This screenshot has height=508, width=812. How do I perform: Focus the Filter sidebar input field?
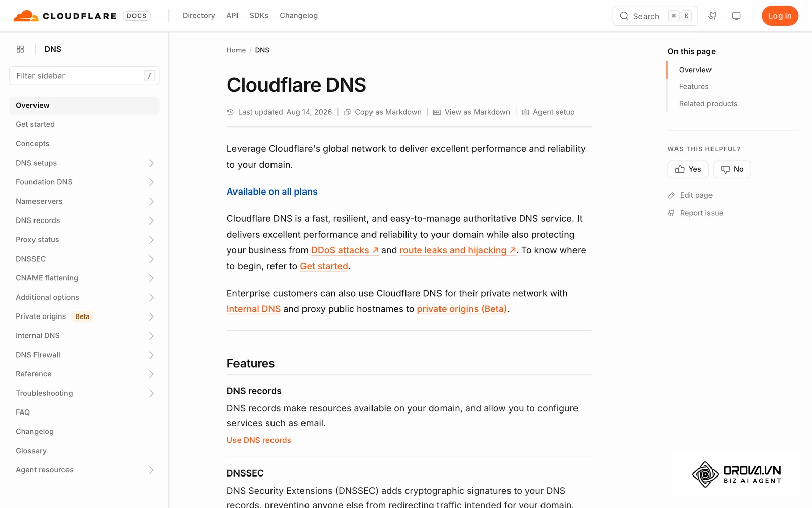84,76
